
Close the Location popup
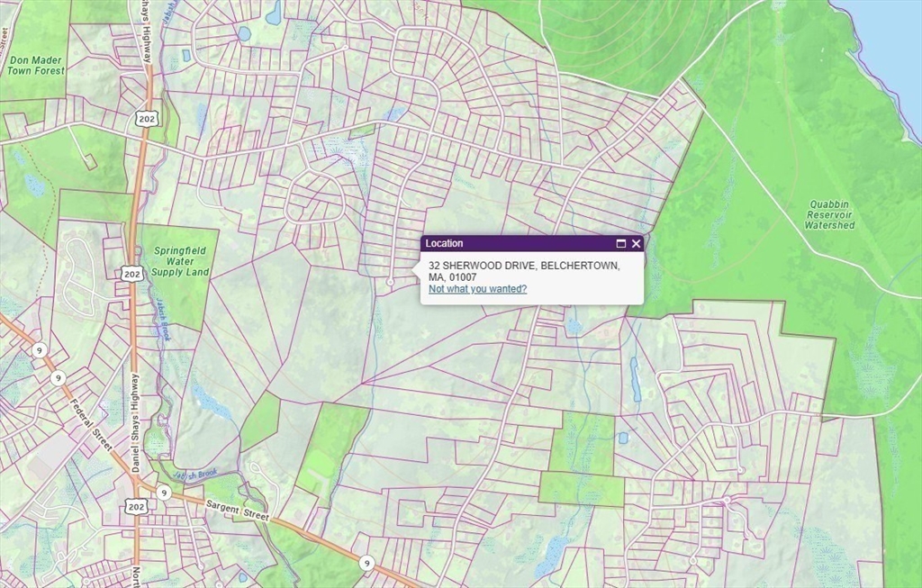tap(636, 243)
